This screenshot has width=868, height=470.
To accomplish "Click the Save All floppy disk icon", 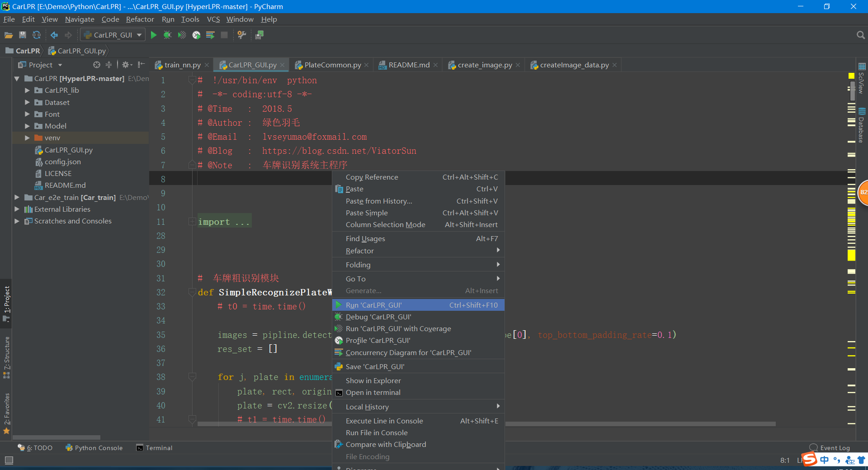I will pos(23,35).
